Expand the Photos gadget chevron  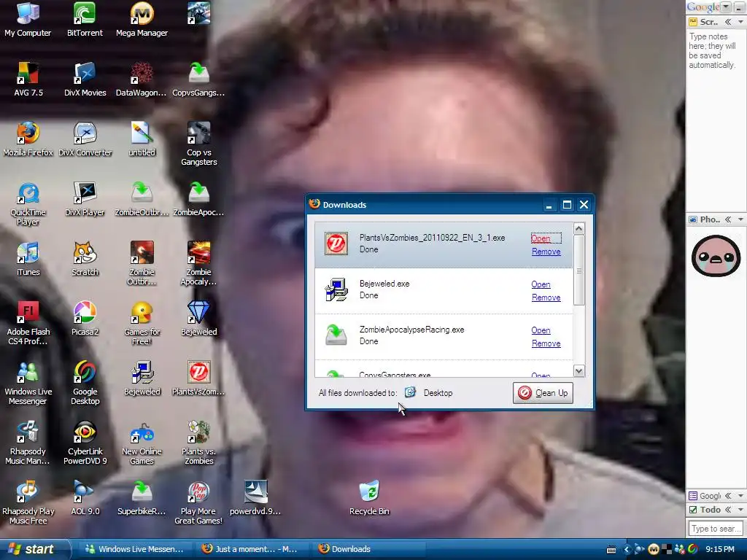click(x=728, y=219)
